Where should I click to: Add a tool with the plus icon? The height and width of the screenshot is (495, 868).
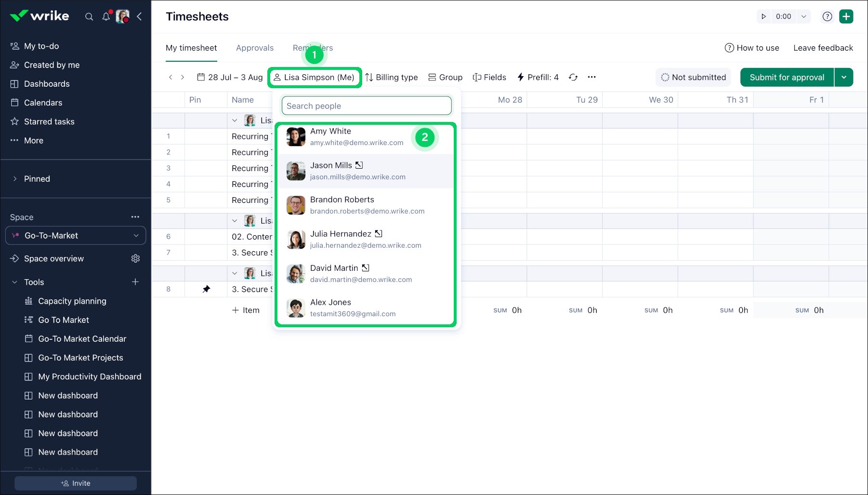pyautogui.click(x=135, y=282)
